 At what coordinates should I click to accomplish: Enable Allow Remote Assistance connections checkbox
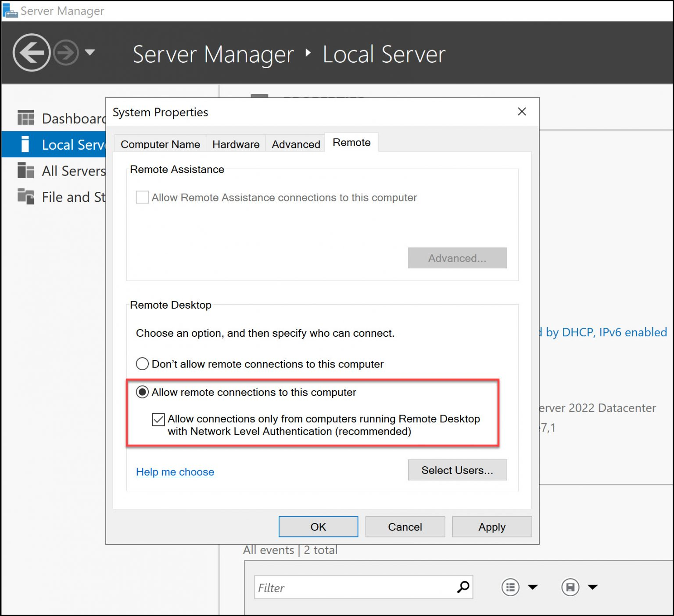[x=142, y=197]
